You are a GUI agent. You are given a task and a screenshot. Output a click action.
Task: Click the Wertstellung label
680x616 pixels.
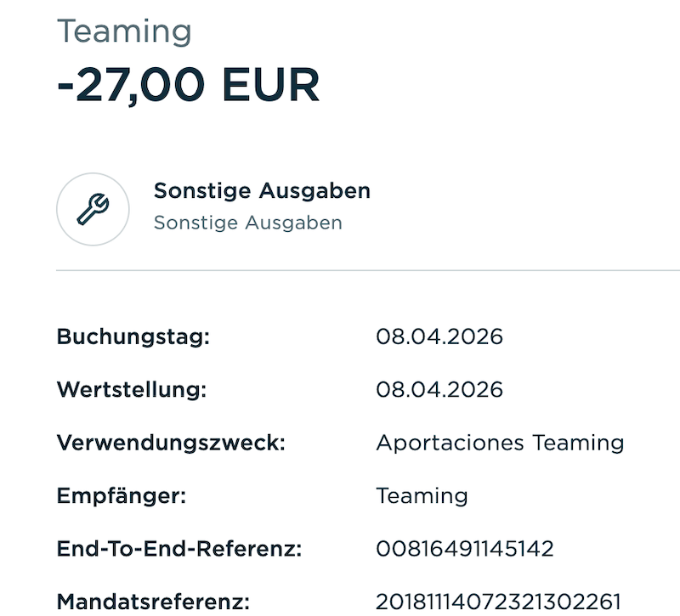tap(132, 389)
